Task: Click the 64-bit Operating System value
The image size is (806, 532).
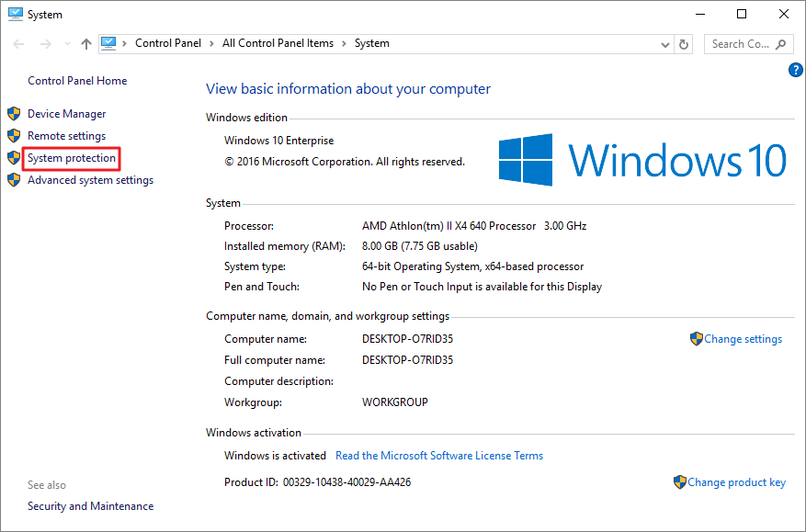Action: [473, 266]
